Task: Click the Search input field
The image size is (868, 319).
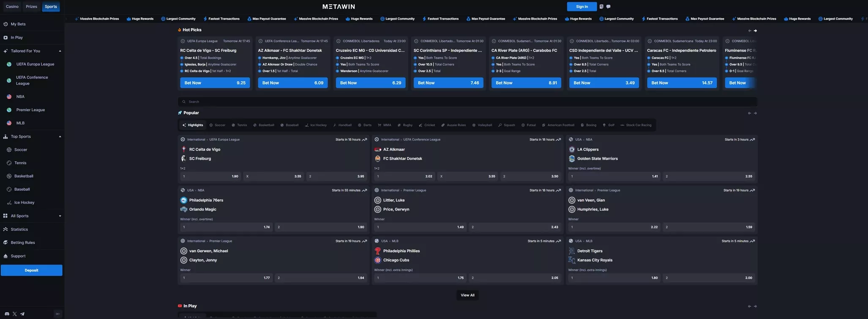Action: pos(467,102)
